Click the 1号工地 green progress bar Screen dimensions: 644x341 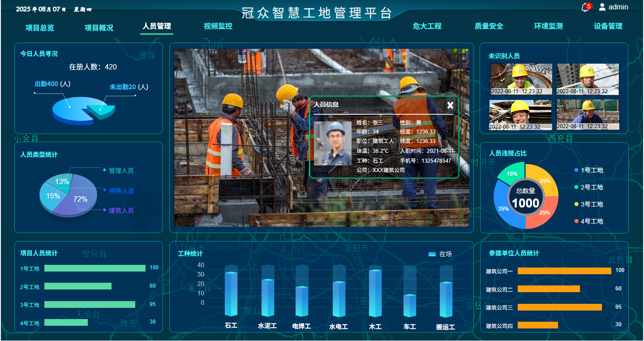point(95,268)
